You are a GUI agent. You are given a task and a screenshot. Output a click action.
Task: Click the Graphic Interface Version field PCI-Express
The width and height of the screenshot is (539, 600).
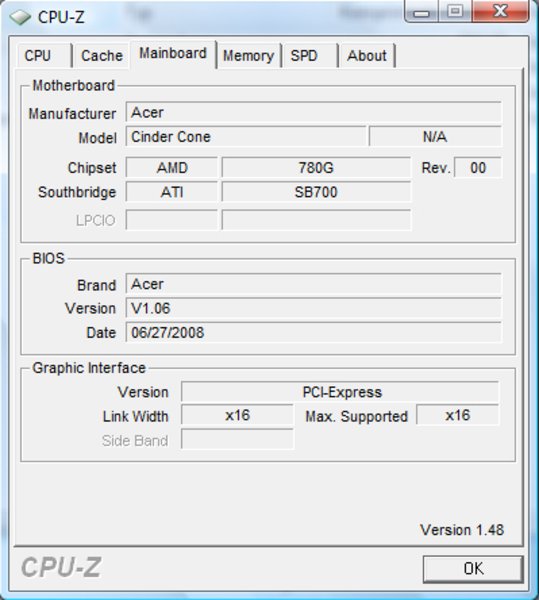pos(340,392)
